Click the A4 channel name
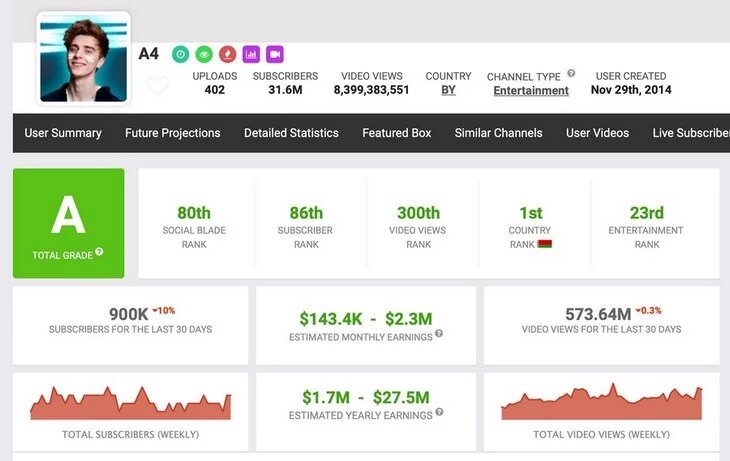 [x=149, y=54]
